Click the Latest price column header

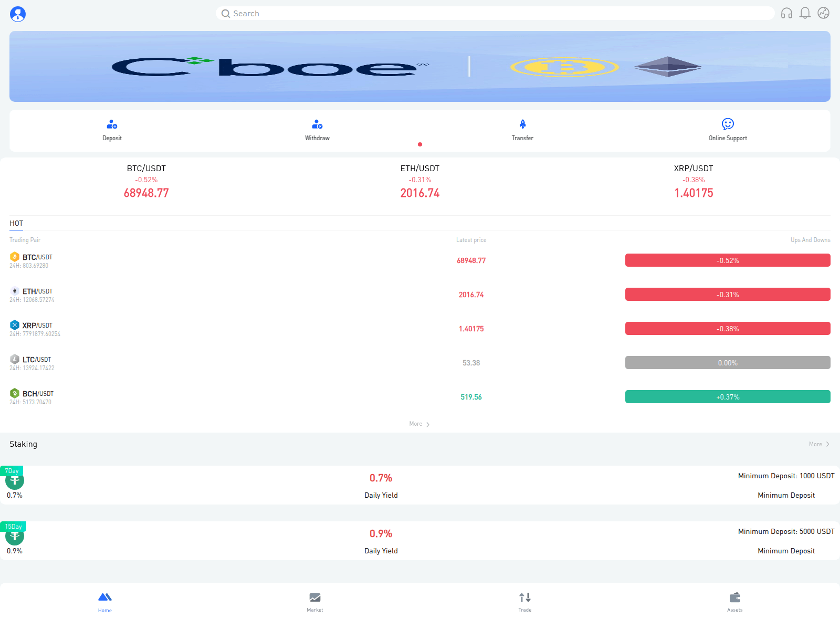click(x=471, y=240)
